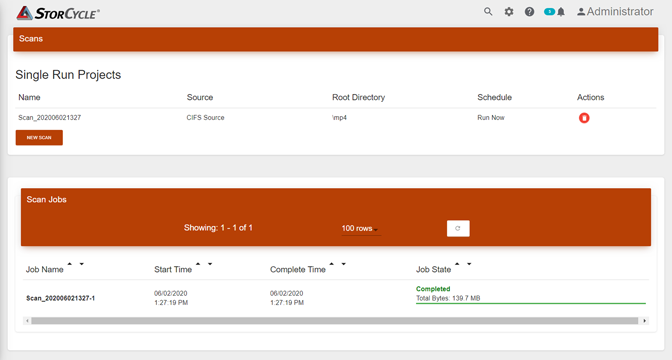Sort Job Name descending
Viewport: 672px width, 360px height.
tap(81, 264)
